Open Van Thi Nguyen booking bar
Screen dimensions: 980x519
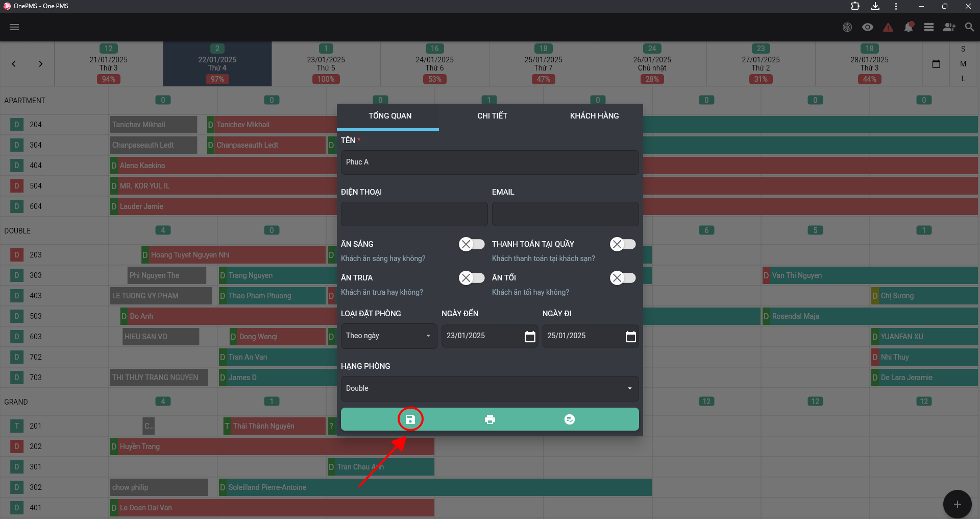pyautogui.click(x=870, y=275)
